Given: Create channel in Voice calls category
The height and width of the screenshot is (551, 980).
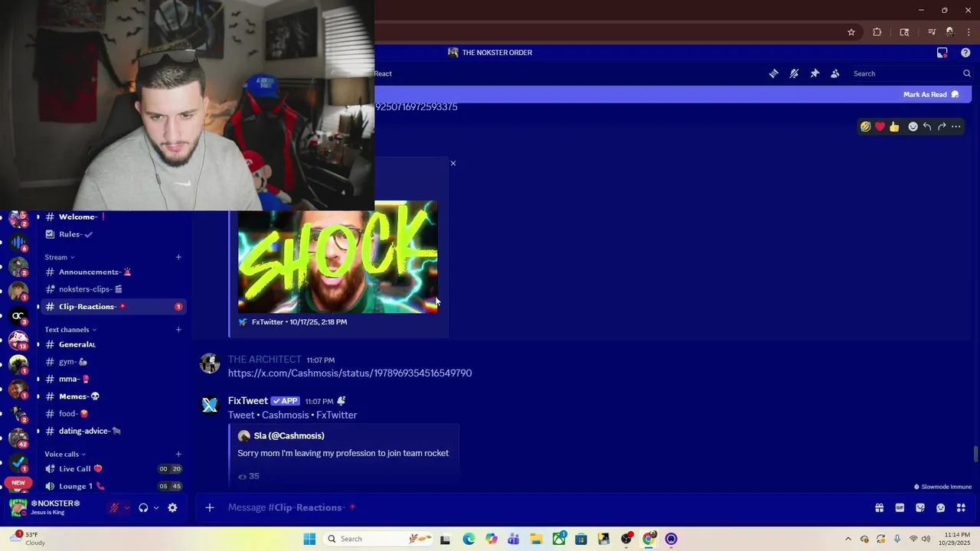Looking at the screenshot, I should [178, 454].
